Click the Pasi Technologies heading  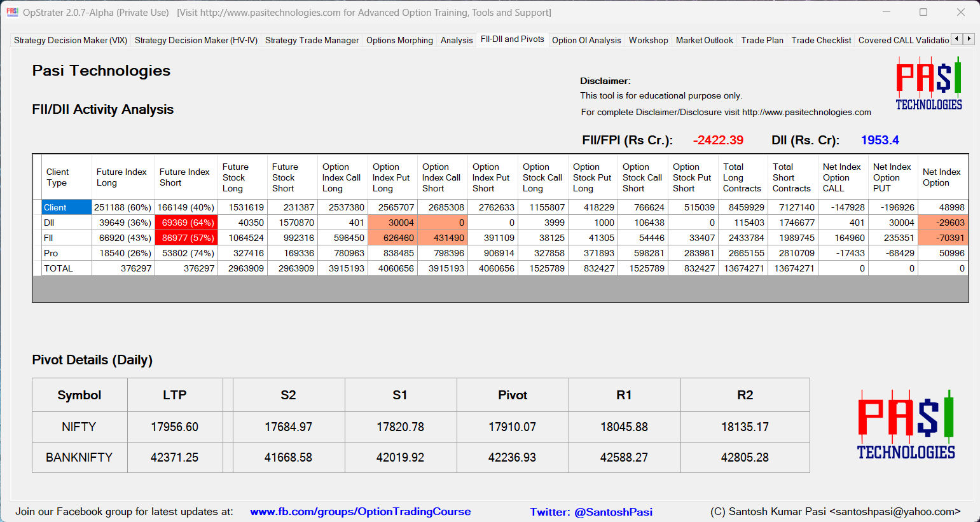tap(101, 71)
